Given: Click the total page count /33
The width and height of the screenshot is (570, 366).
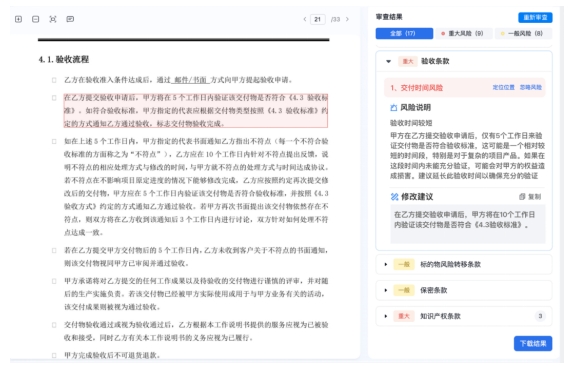Looking at the screenshot, I should [335, 19].
